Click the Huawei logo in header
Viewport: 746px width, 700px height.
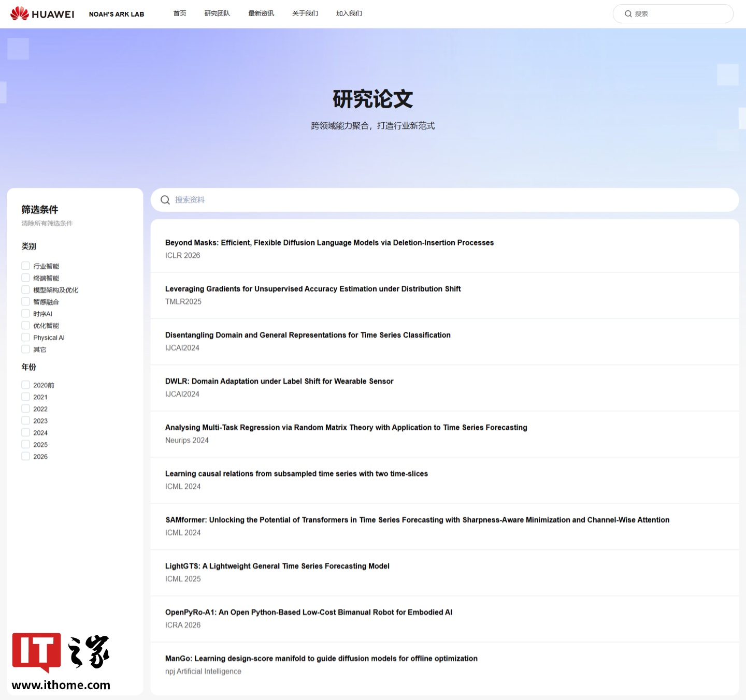click(42, 14)
